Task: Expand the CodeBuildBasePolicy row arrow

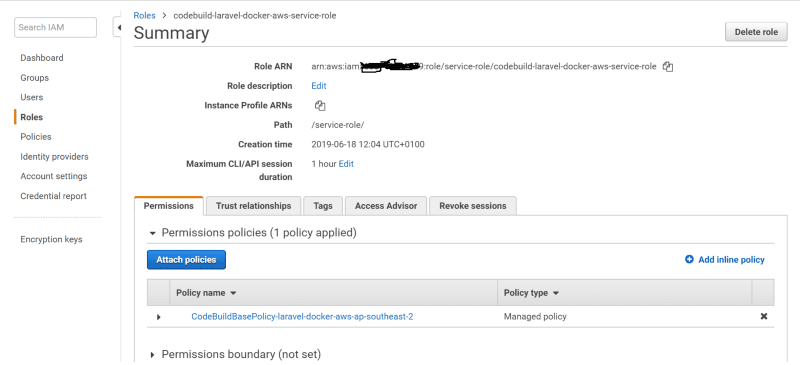Action: [x=159, y=317]
